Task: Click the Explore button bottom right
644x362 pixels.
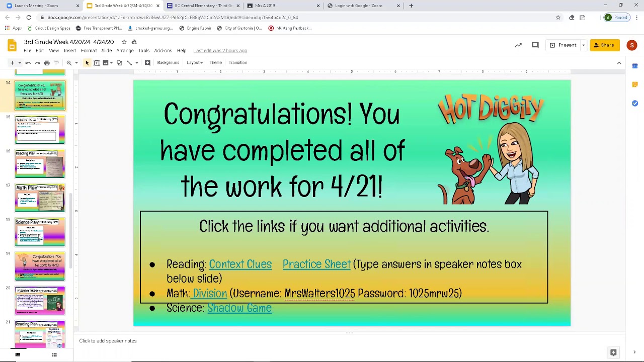Action: pyautogui.click(x=613, y=352)
